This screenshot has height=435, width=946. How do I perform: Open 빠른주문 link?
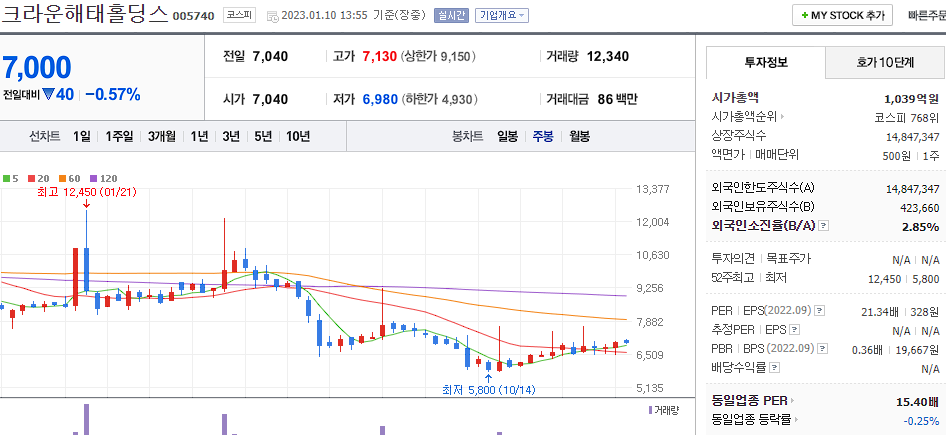click(926, 16)
